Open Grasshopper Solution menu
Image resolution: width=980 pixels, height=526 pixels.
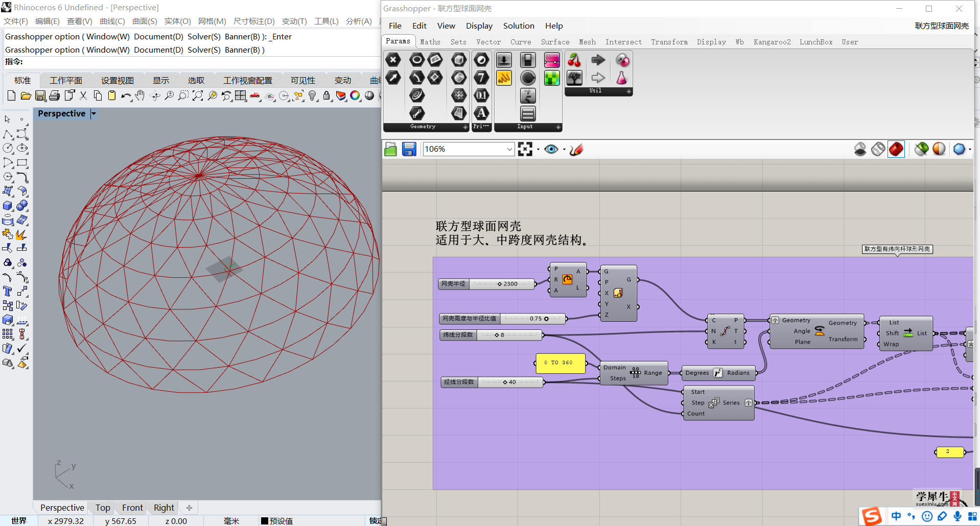pos(519,26)
